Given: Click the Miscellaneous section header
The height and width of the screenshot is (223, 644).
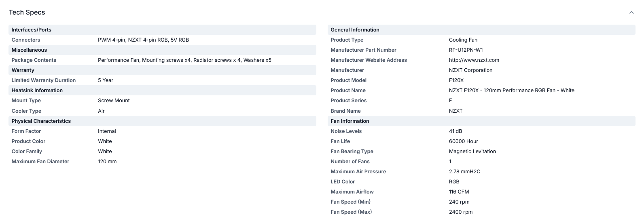Looking at the screenshot, I should coord(162,50).
